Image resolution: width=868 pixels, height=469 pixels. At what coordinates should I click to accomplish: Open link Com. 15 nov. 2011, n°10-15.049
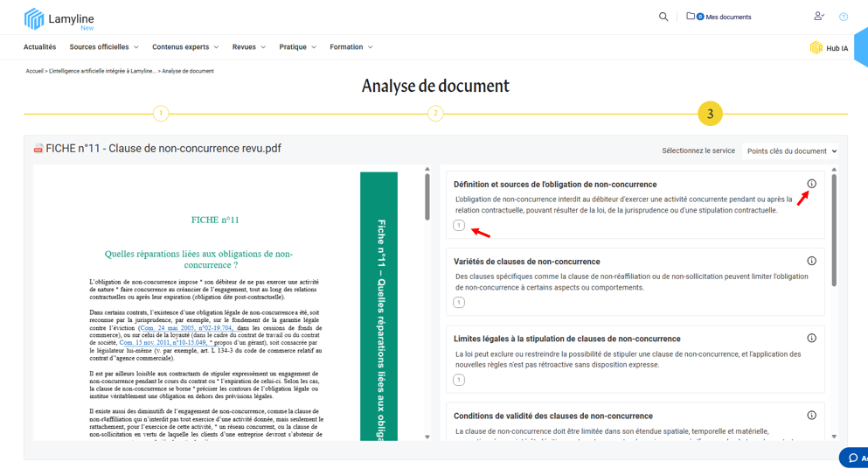(x=163, y=343)
